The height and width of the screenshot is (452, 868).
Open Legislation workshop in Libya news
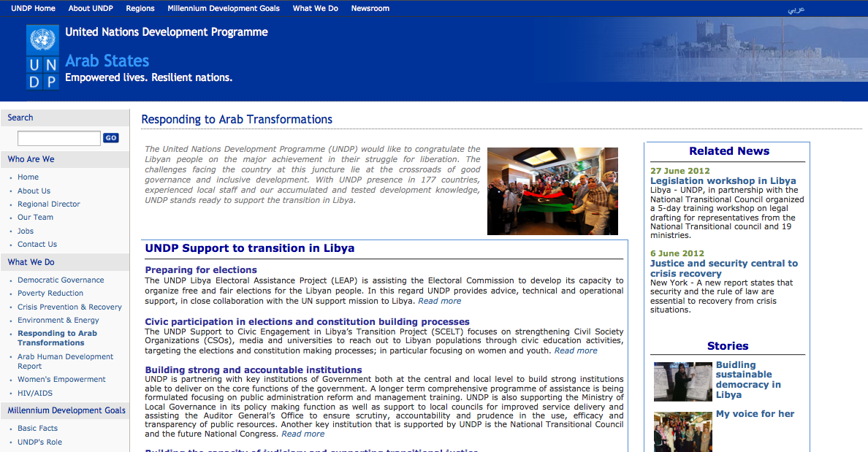coord(723,181)
